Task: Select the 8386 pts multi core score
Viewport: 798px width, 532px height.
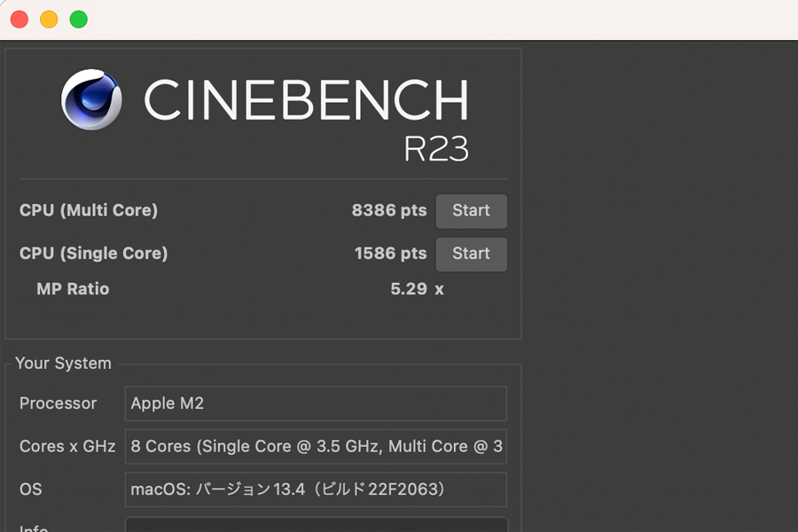Action: pyautogui.click(x=389, y=210)
